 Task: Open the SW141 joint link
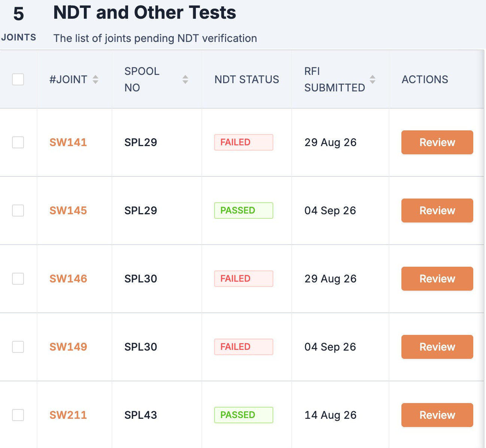pyautogui.click(x=68, y=142)
